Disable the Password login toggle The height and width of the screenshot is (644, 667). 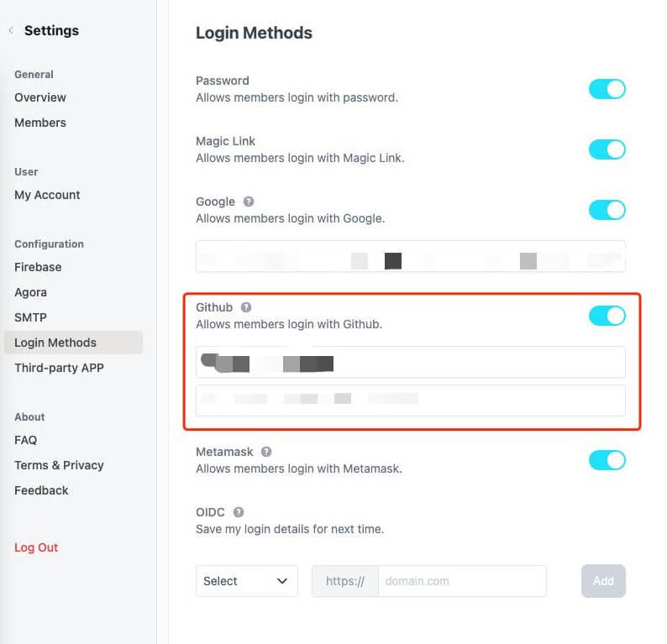coord(607,89)
